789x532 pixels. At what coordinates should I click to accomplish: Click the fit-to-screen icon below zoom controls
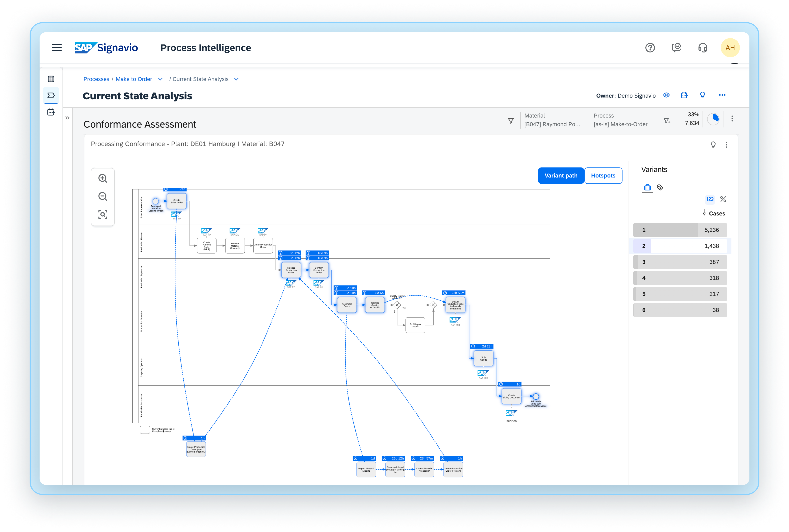point(103,215)
